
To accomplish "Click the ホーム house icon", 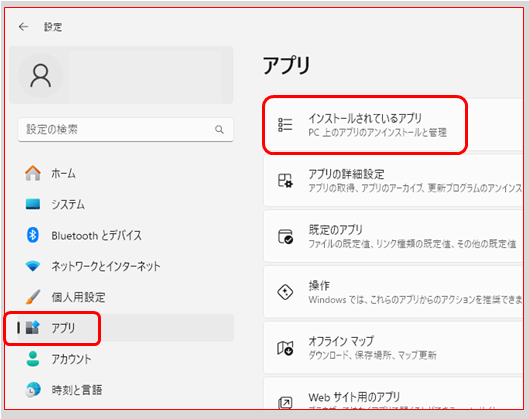I will [33, 173].
